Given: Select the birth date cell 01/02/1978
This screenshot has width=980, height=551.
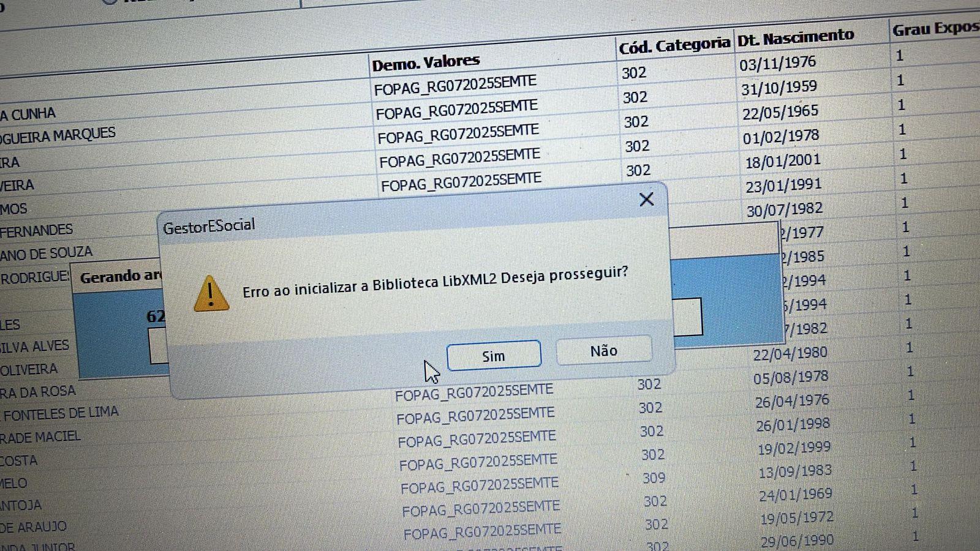Looking at the screenshot, I should click(781, 137).
